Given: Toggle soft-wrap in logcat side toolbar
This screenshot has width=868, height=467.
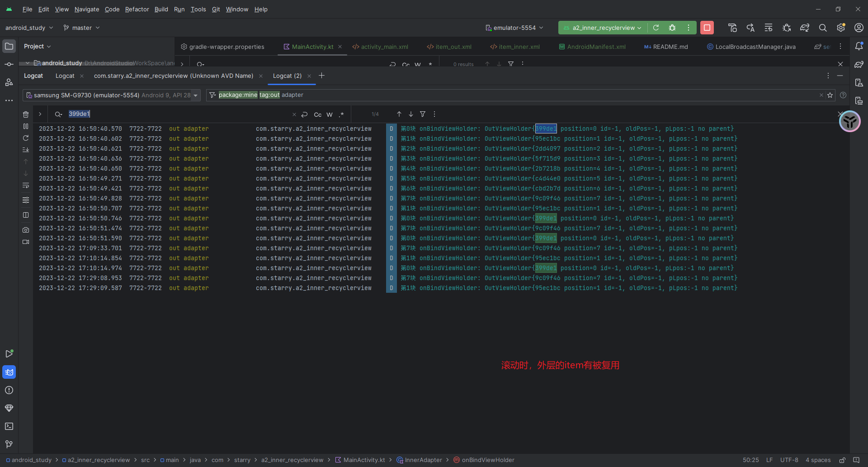Looking at the screenshot, I should tap(26, 186).
